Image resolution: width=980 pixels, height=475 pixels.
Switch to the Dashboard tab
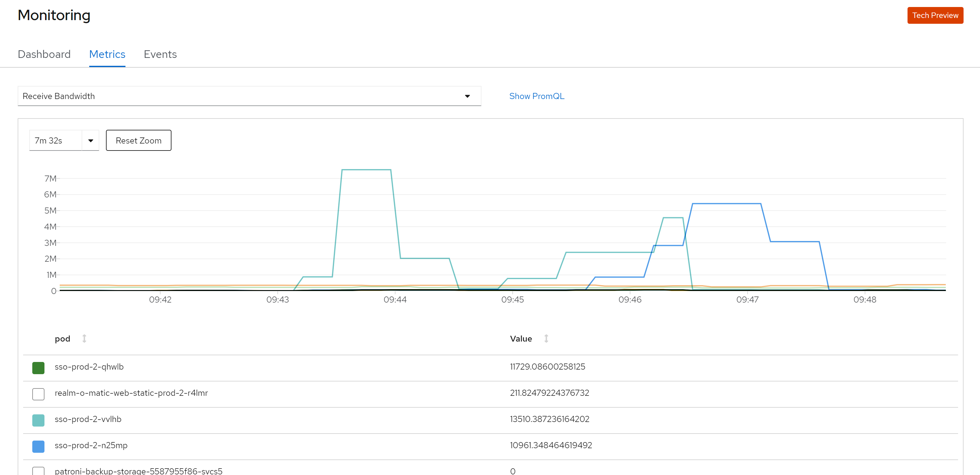[x=44, y=54]
